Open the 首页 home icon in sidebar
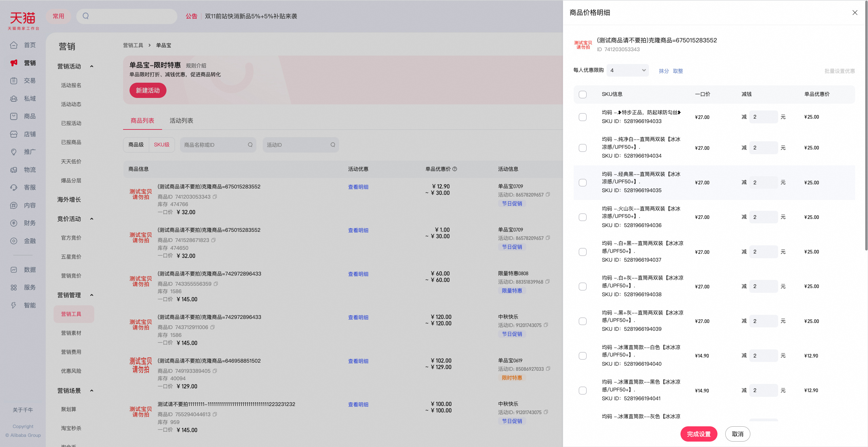This screenshot has width=868, height=447. coord(14,45)
